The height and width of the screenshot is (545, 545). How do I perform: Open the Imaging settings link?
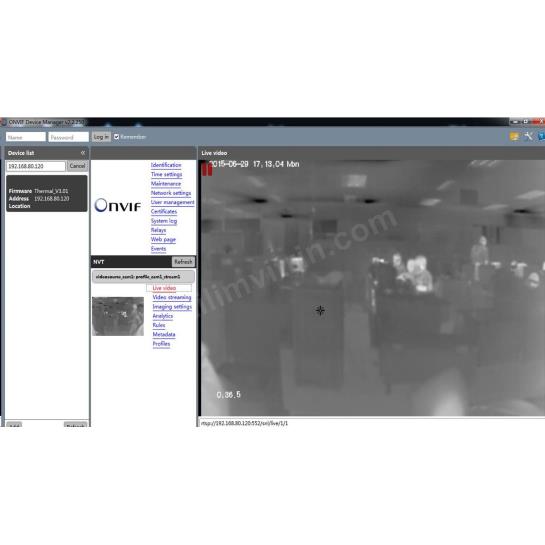172,307
